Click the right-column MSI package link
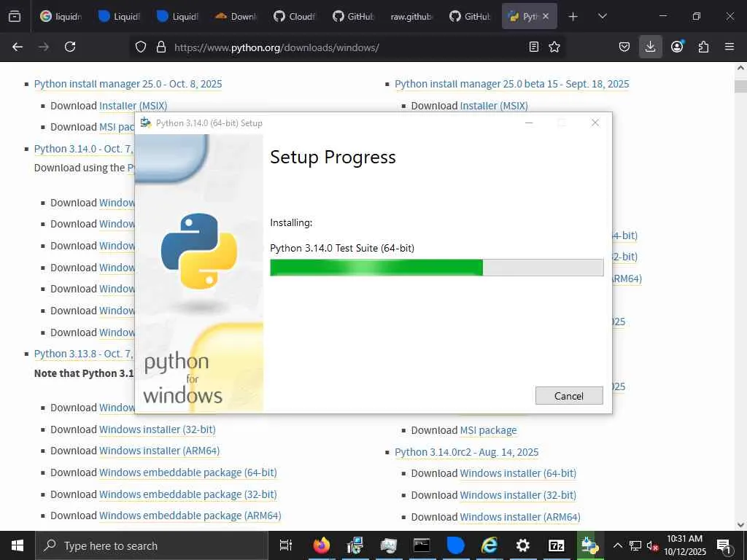The height and width of the screenshot is (560, 747). (x=488, y=430)
